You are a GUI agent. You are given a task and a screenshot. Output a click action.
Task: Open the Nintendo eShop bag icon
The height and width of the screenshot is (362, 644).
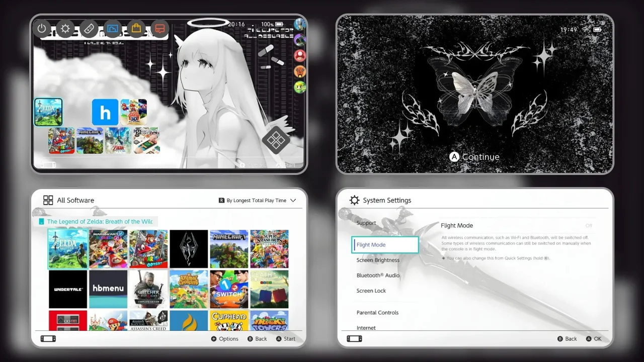pyautogui.click(x=136, y=29)
